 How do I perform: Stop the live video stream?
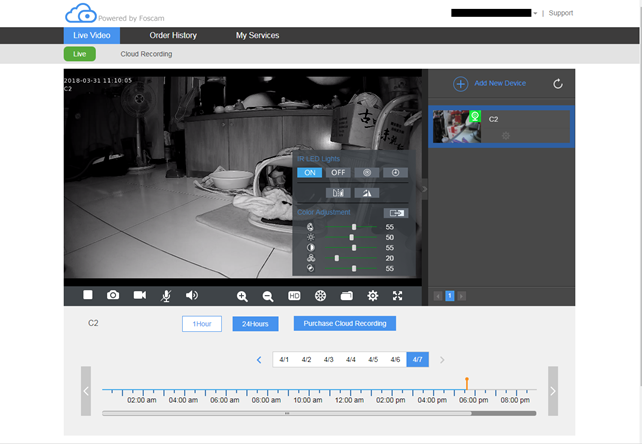[x=88, y=295]
